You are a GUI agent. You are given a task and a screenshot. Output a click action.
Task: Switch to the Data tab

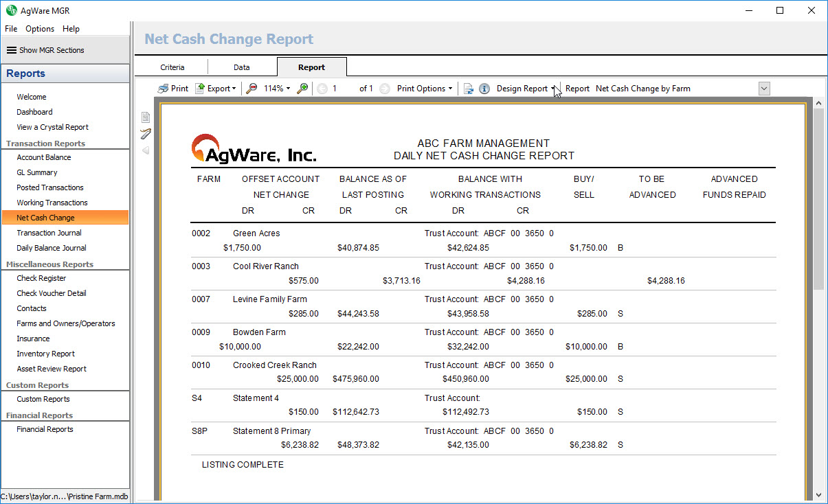pyautogui.click(x=242, y=67)
